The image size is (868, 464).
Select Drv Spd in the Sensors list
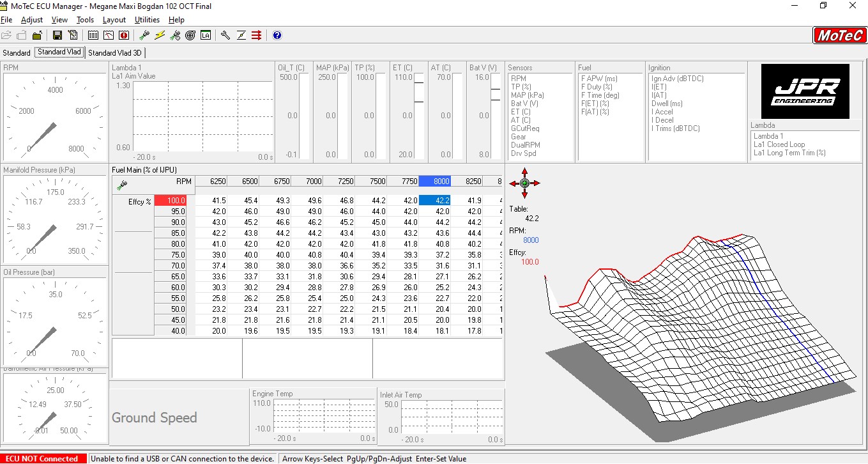tap(523, 153)
